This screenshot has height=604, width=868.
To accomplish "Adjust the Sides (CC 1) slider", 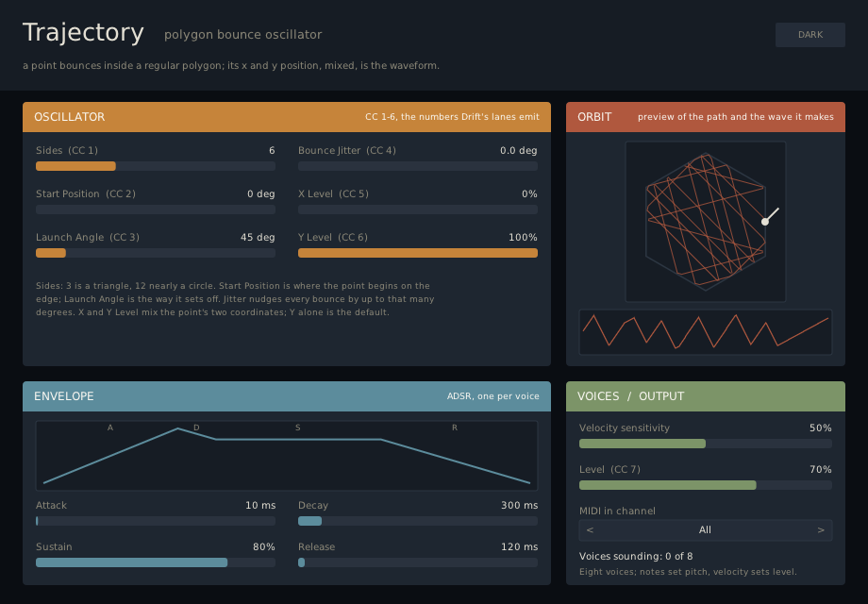I will tap(156, 166).
